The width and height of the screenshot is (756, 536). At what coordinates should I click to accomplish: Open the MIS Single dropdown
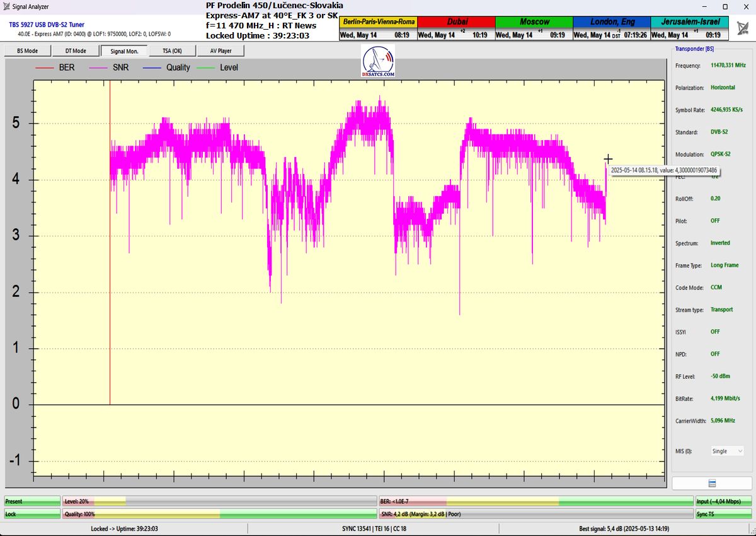pyautogui.click(x=727, y=451)
